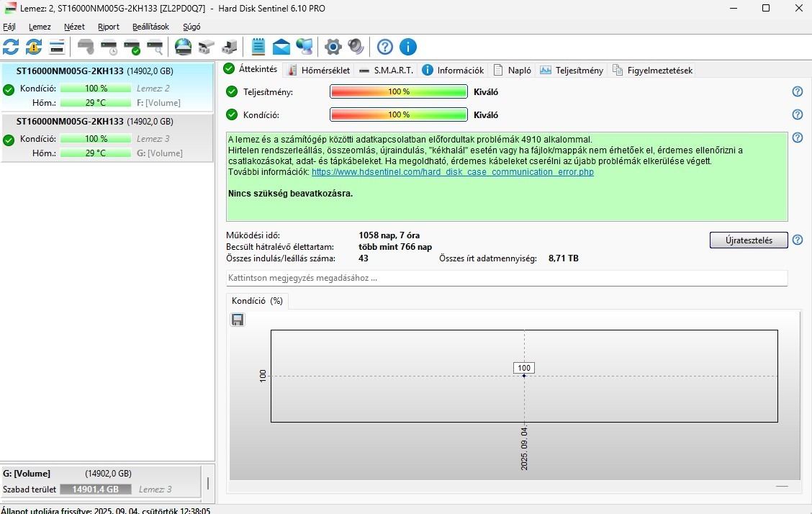Click the help icon beside green message box
Screen dimensions: 812x514
point(798,137)
